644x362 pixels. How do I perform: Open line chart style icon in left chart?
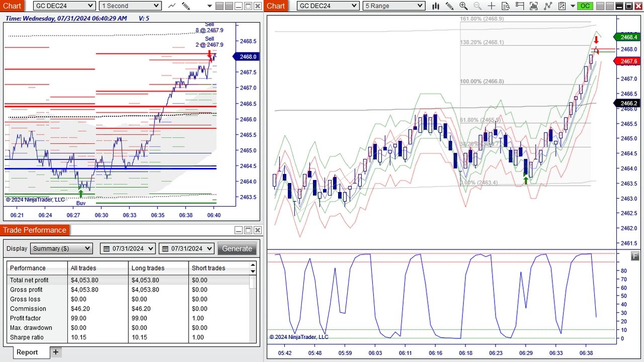pyautogui.click(x=172, y=6)
